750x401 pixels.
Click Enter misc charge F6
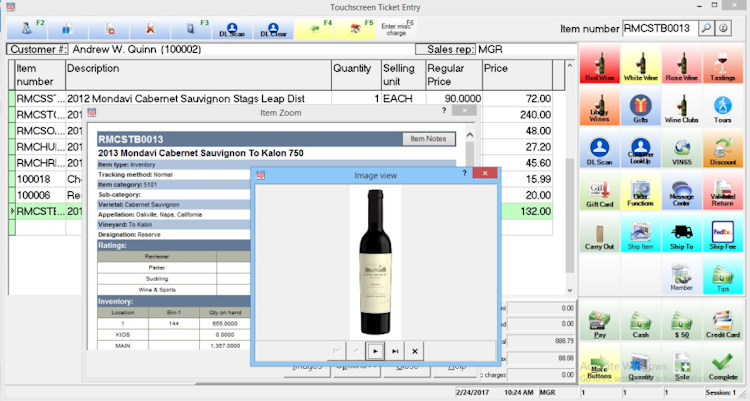pyautogui.click(x=397, y=29)
